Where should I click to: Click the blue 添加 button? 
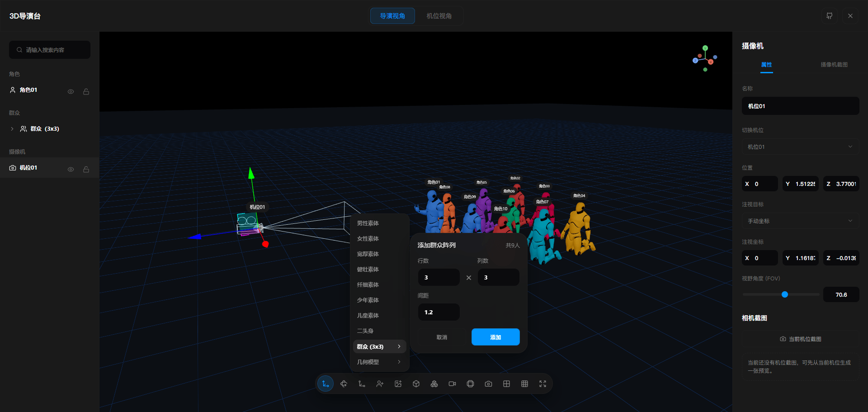click(495, 337)
